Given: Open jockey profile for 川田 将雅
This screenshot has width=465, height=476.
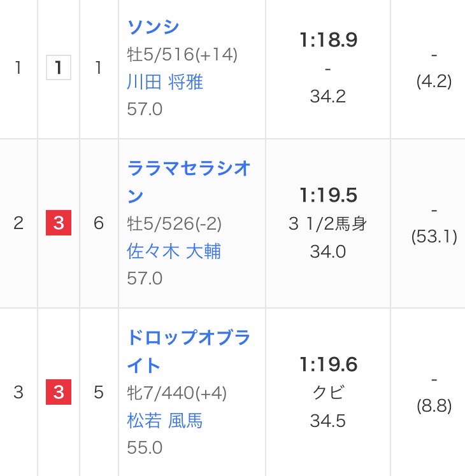Looking at the screenshot, I should 165,82.
